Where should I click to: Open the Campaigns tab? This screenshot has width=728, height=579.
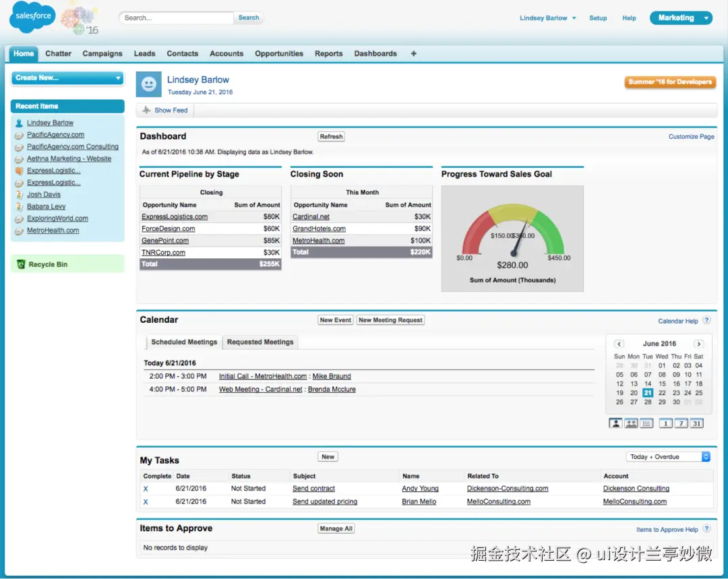[102, 53]
